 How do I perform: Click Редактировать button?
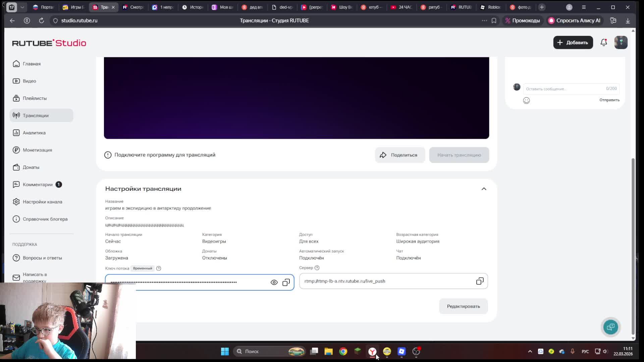463,306
